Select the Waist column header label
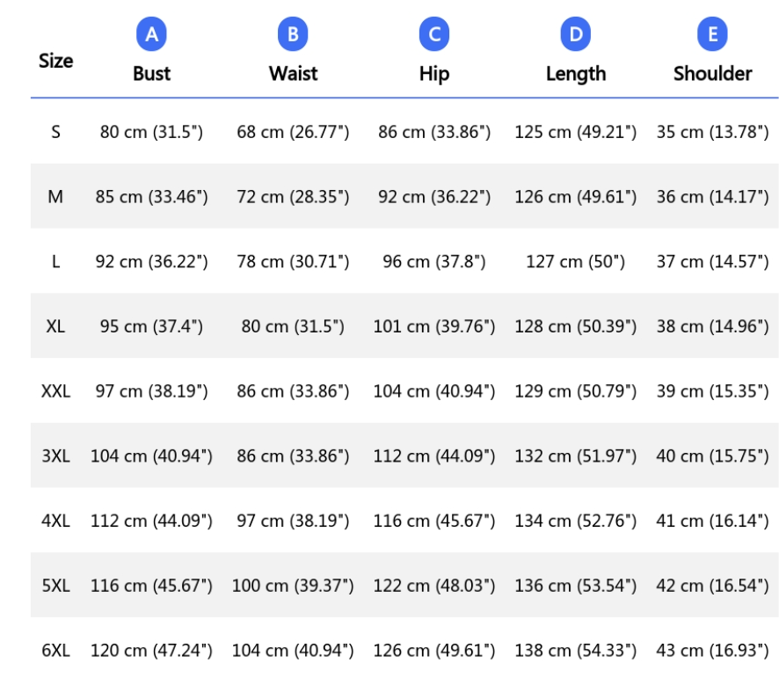Image resolution: width=779 pixels, height=700 pixels. pos(293,74)
